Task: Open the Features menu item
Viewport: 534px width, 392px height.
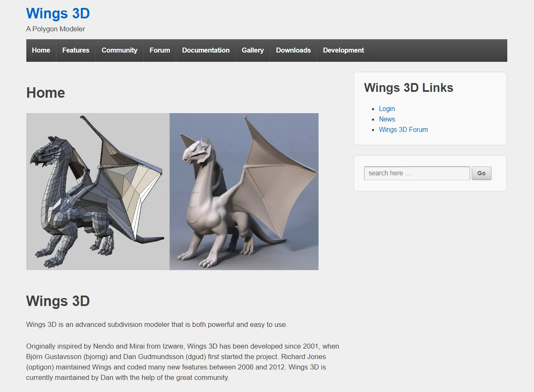Action: click(76, 50)
